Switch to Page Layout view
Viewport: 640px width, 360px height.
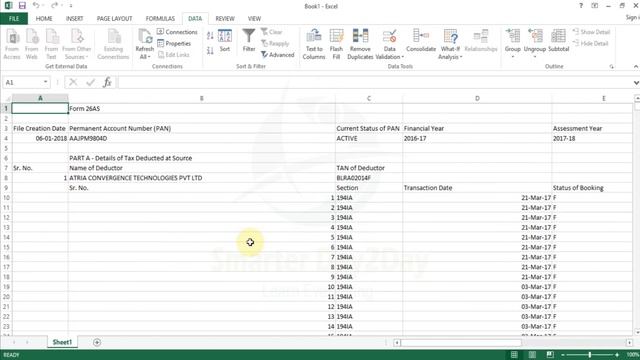pyautogui.click(x=532, y=355)
